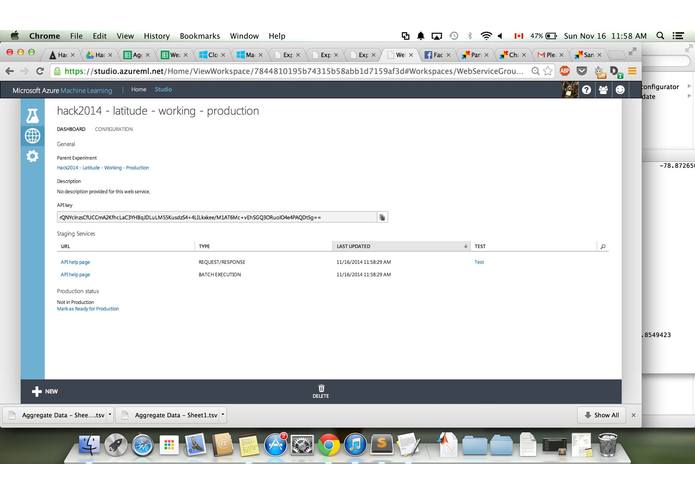695x494 pixels.
Task: Copy the API key with clipboard icon
Action: pyautogui.click(x=382, y=217)
